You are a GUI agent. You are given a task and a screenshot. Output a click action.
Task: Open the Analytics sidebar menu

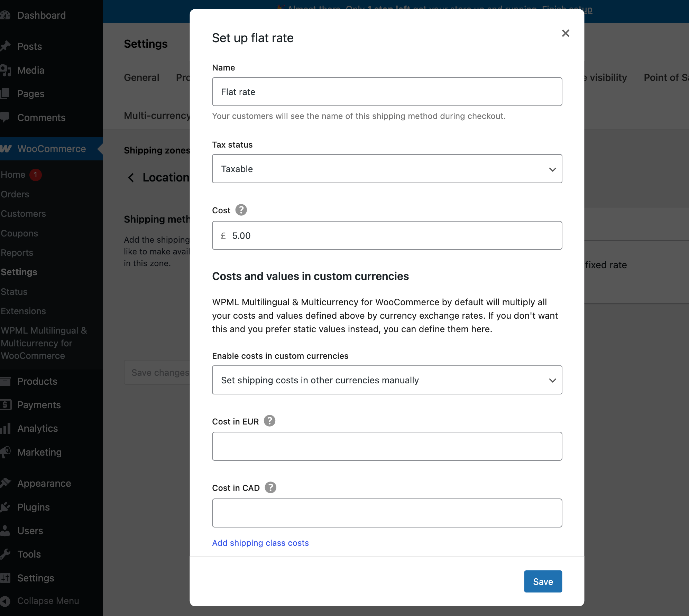click(37, 428)
